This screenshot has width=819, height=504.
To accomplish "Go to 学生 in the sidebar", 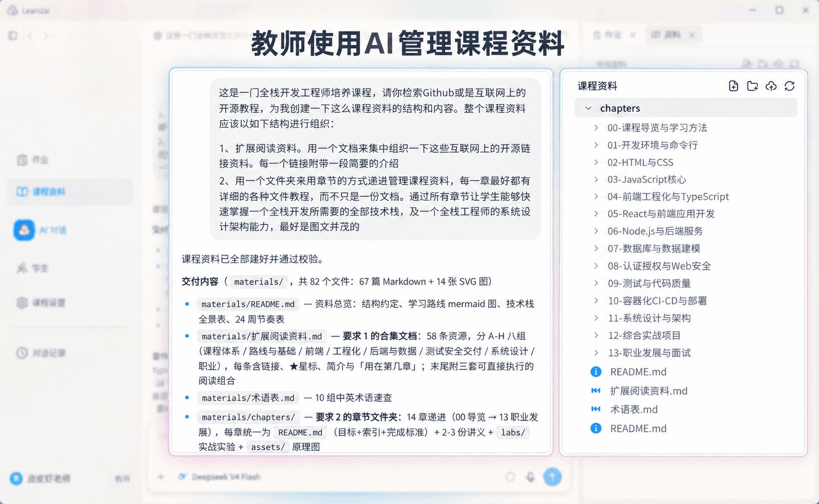I will [33, 268].
